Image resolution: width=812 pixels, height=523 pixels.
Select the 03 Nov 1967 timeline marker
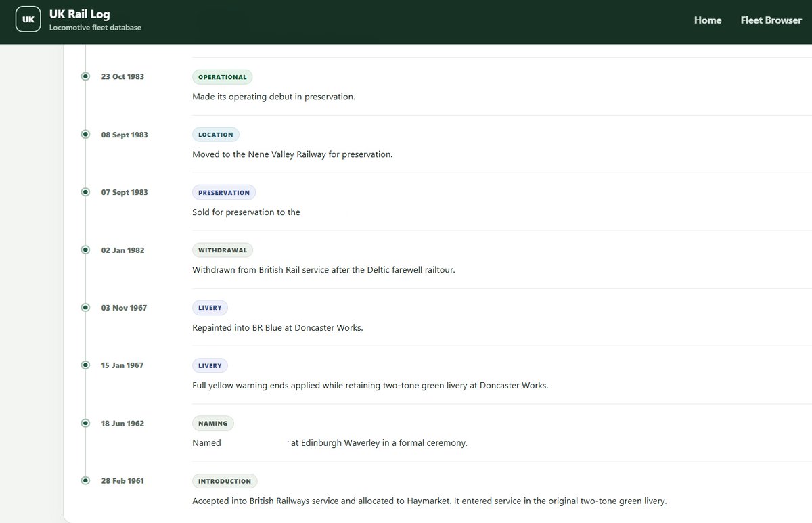pos(85,307)
